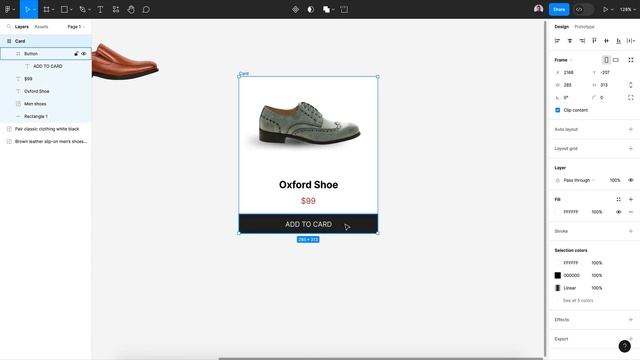Toggle Clip content checkbox
Viewport: 640px width, 360px height.
[558, 110]
